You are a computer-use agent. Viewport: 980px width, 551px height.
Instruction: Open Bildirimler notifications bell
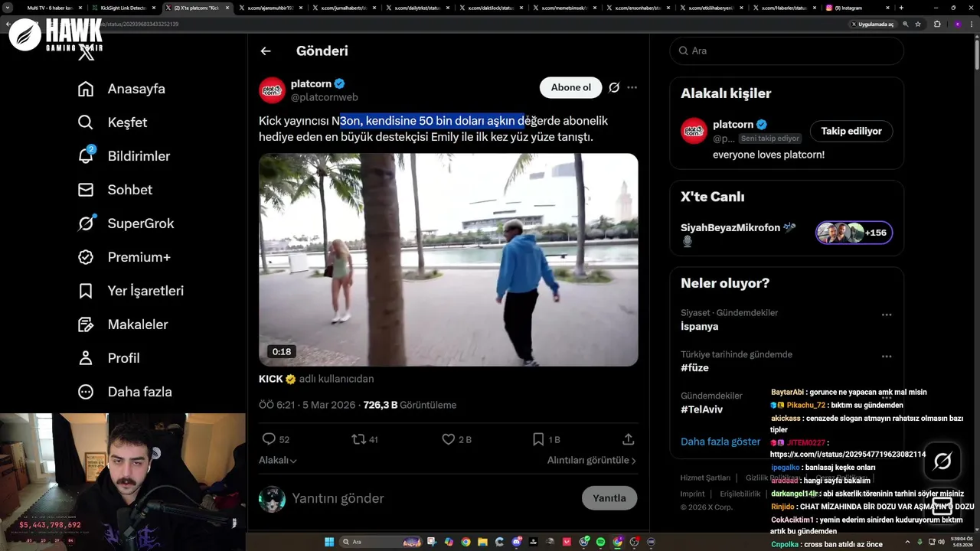tap(86, 156)
